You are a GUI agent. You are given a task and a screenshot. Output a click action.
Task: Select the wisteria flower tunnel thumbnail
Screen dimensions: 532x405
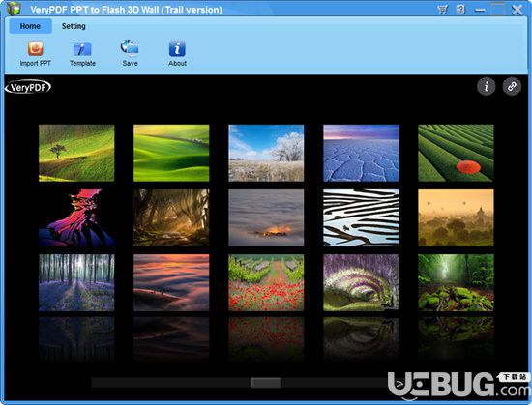(x=361, y=282)
